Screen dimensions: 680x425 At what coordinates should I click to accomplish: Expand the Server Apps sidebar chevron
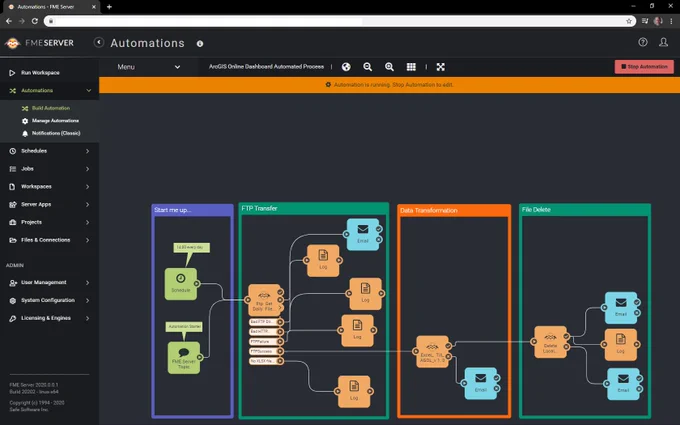[88, 204]
